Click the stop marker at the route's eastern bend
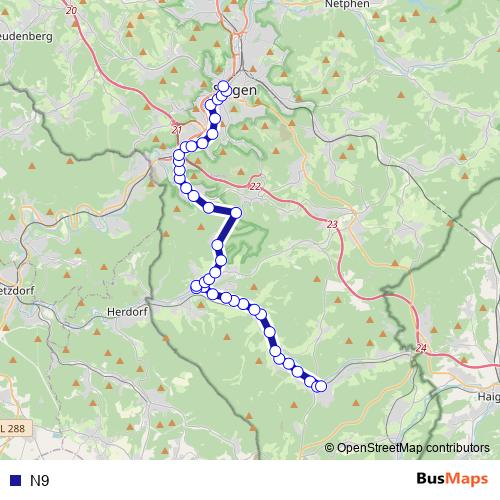The width and height of the screenshot is (500, 500). point(236,213)
